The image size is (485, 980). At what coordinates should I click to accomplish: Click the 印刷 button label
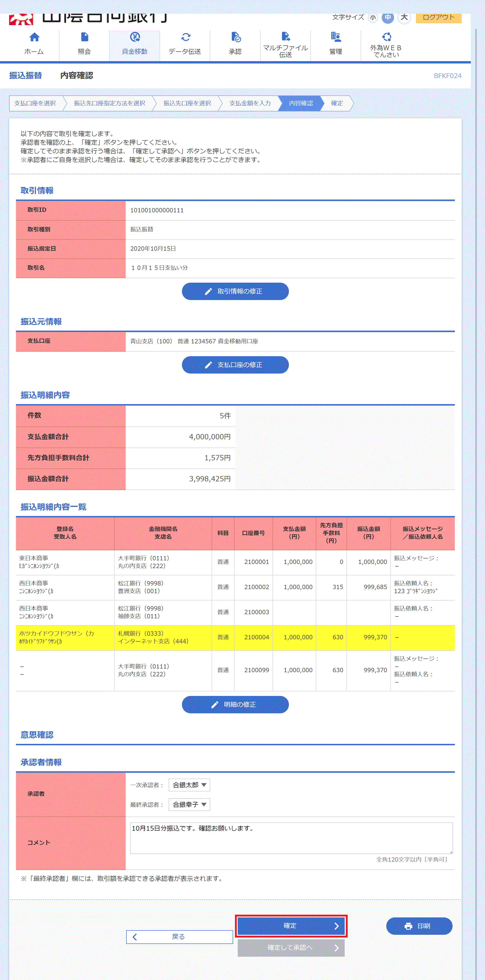coord(424,926)
